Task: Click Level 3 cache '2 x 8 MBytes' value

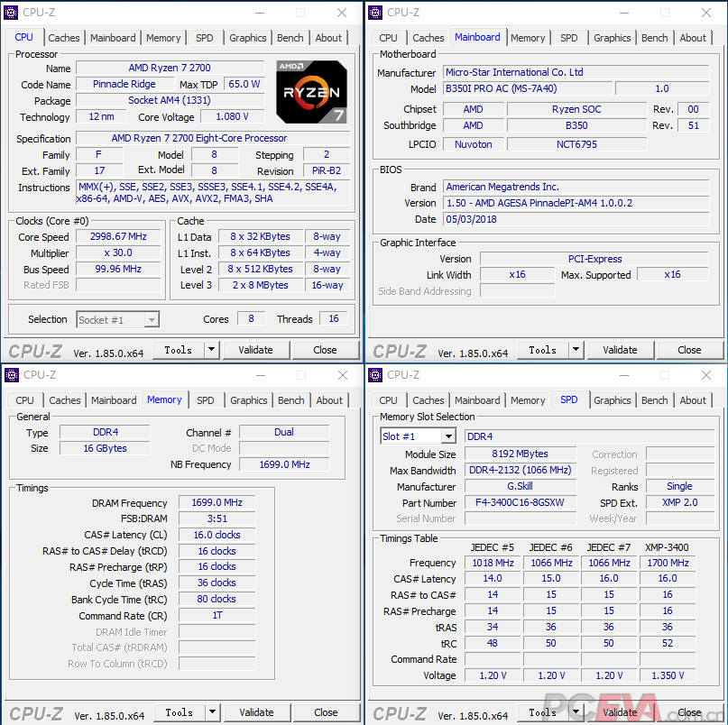Action: pyautogui.click(x=260, y=286)
